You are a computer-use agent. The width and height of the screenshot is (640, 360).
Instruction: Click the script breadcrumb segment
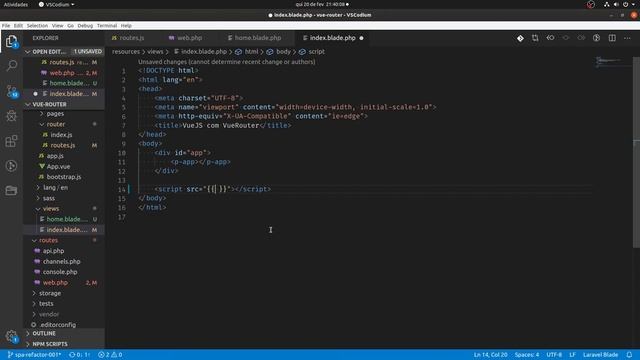click(x=316, y=51)
